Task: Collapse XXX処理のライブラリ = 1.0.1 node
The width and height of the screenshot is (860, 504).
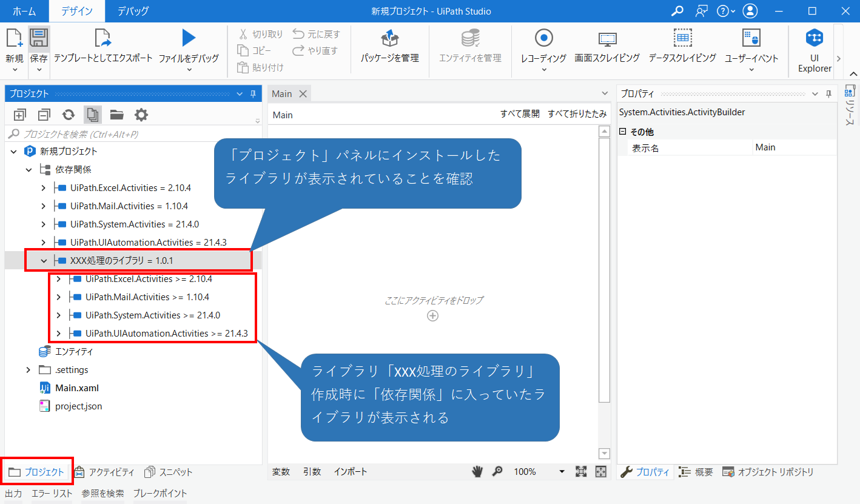Action: pyautogui.click(x=43, y=261)
